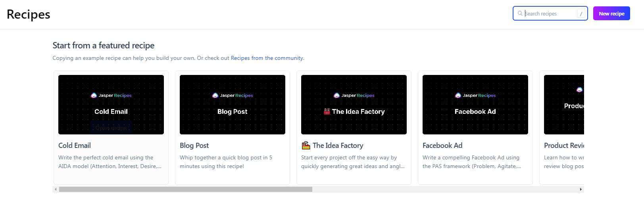Viewport: 644px width, 203px height.
Task: Open the Product Review recipe thumbnail
Action: tap(564, 105)
